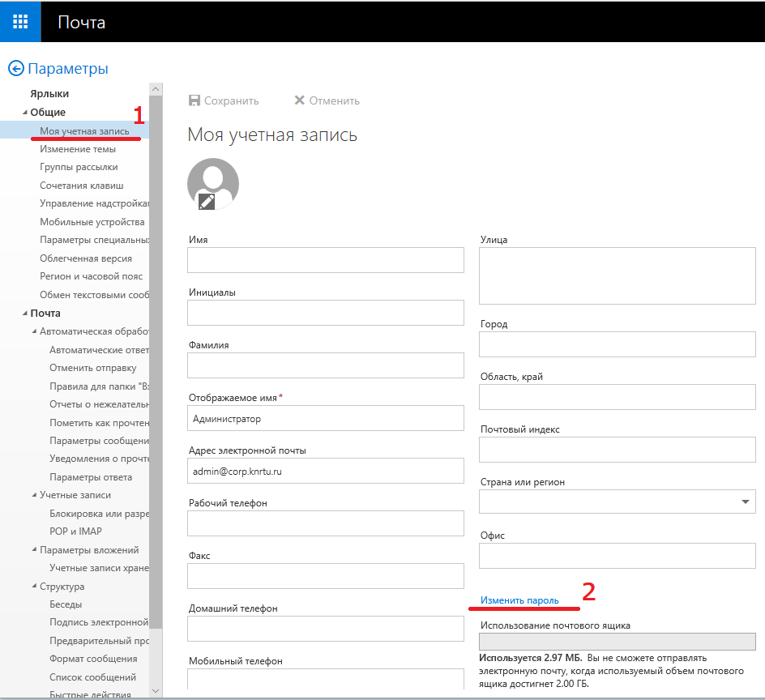Click the pencil edit icon on avatar
This screenshot has width=765, height=700.
(207, 202)
